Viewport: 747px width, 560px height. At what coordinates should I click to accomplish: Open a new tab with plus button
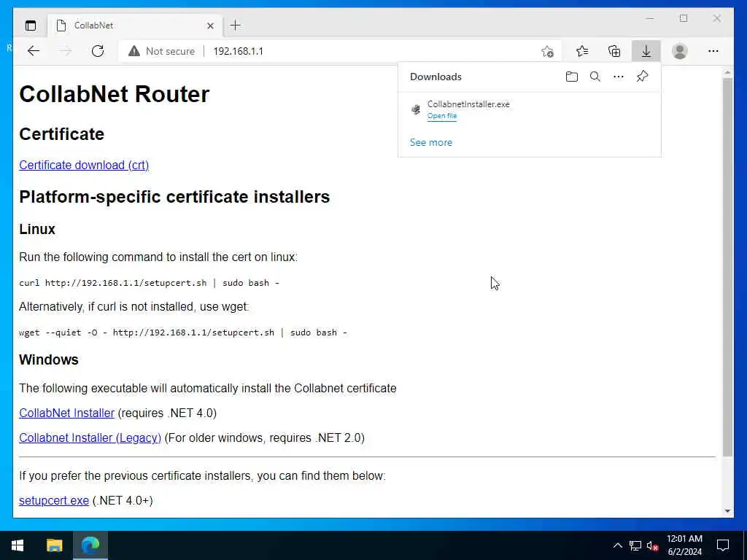[x=236, y=26]
